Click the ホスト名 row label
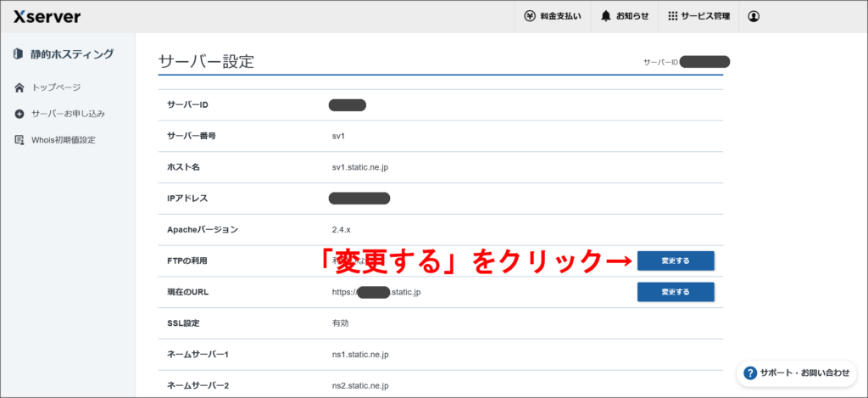868x398 pixels. point(183,167)
